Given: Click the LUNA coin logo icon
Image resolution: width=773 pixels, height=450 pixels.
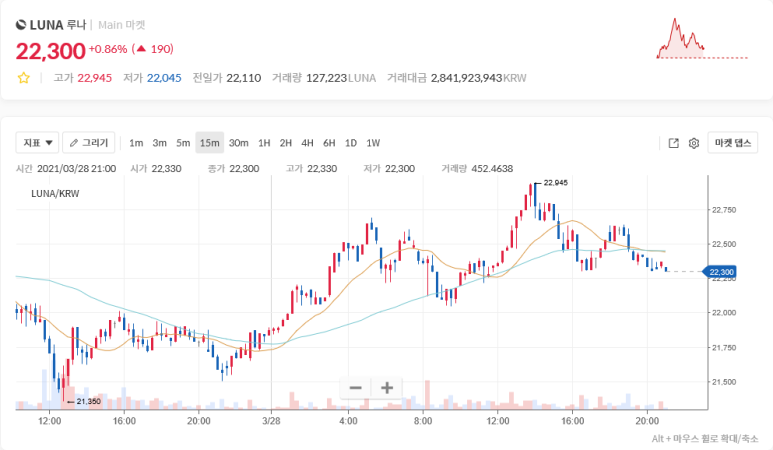Looking at the screenshot, I should coord(21,25).
